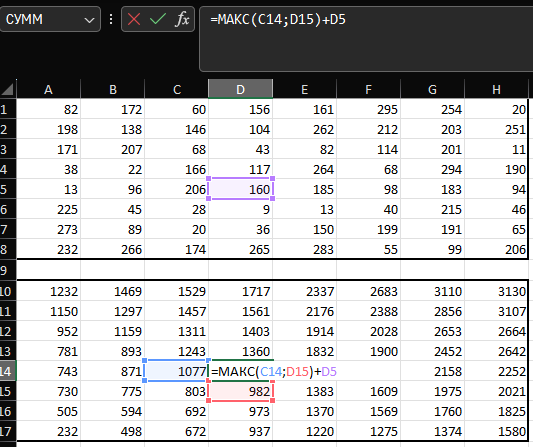Click into the formula bar text
Image resolution: width=533 pixels, height=447 pixels.
(366, 39)
